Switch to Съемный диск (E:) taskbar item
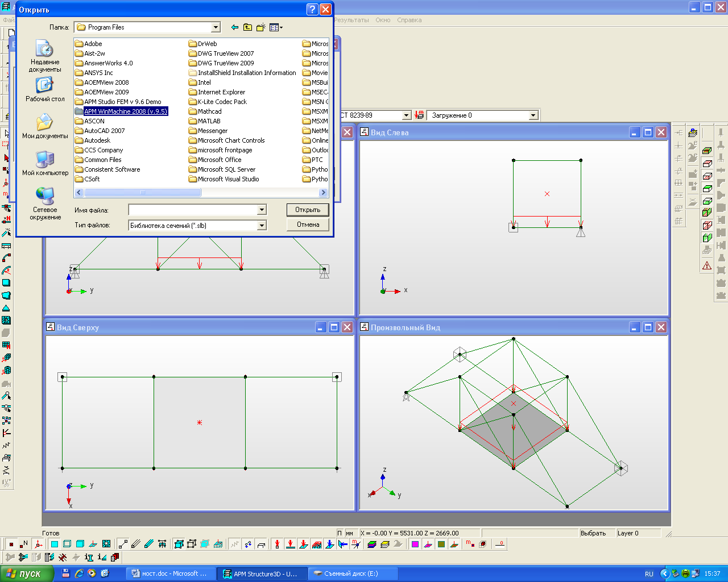 [x=352, y=574]
